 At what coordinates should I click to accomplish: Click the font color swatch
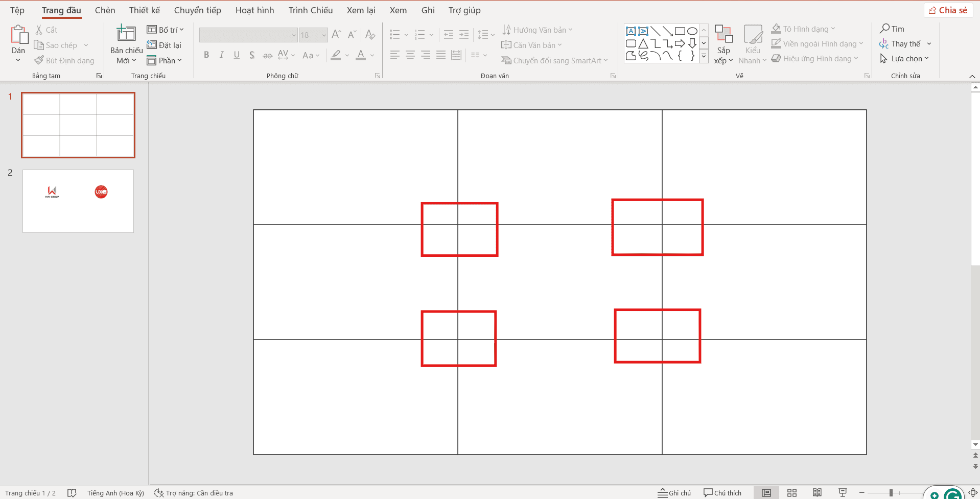pos(362,55)
